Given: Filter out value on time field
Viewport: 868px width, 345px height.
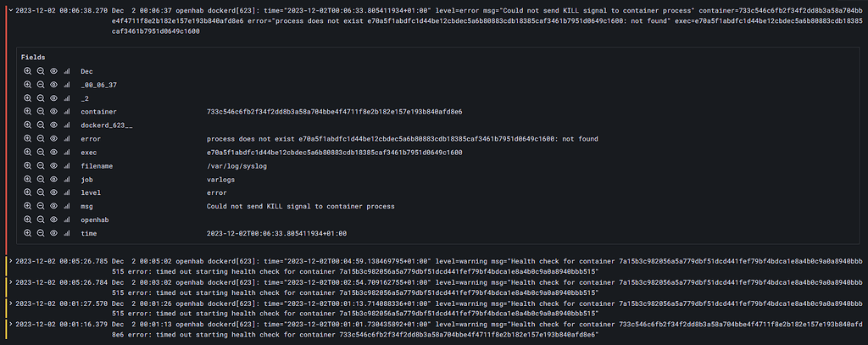Looking at the screenshot, I should pos(41,234).
